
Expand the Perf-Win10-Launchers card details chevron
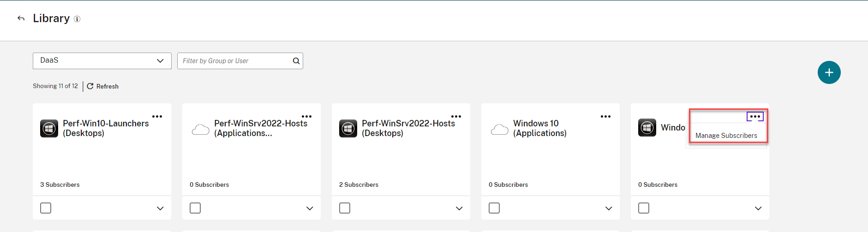pyautogui.click(x=160, y=208)
